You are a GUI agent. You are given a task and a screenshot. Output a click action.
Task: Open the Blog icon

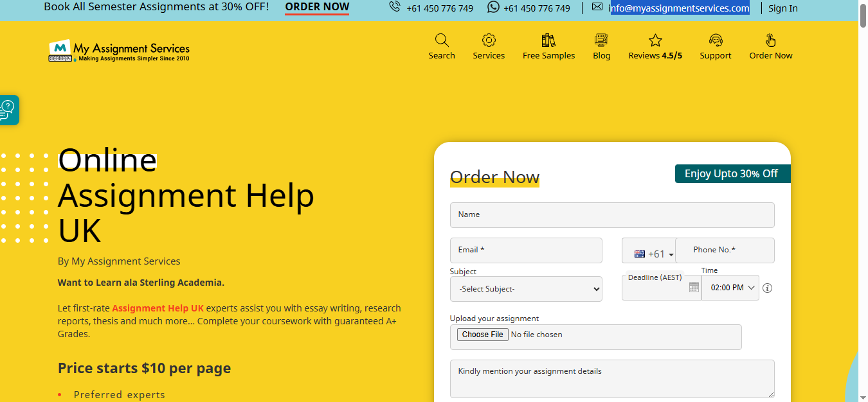point(601,40)
